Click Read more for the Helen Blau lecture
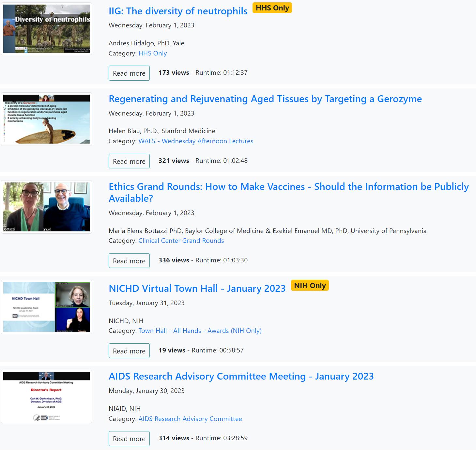This screenshot has height=452, width=476. coord(129,161)
